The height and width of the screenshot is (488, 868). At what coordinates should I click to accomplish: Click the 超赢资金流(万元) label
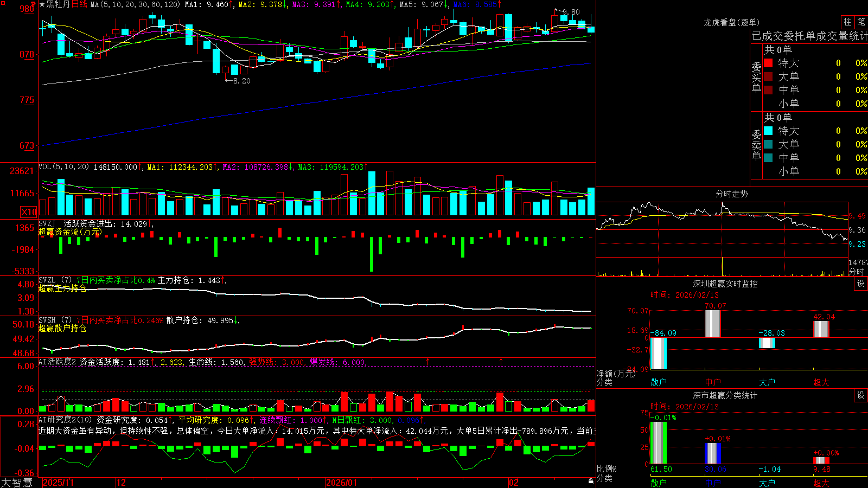click(x=70, y=232)
